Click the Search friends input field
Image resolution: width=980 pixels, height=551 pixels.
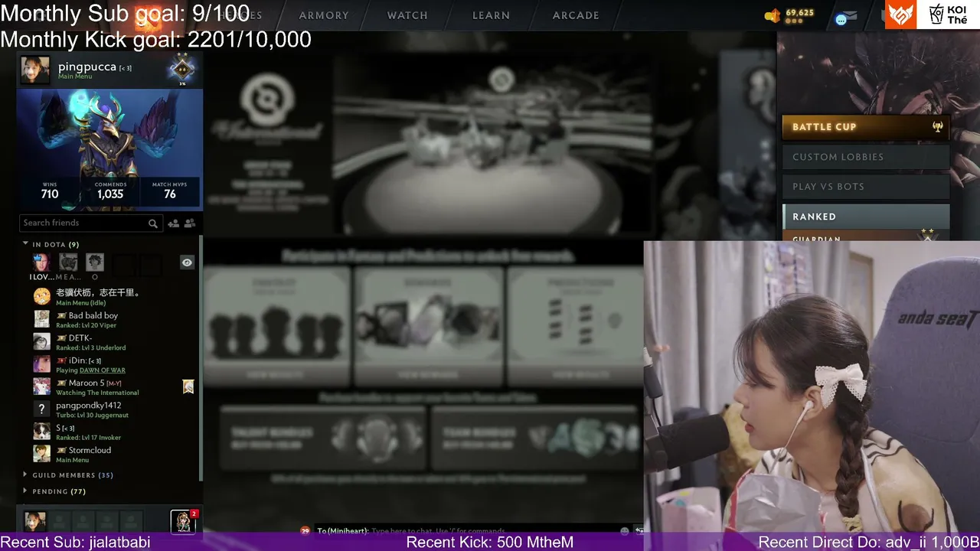coord(90,223)
